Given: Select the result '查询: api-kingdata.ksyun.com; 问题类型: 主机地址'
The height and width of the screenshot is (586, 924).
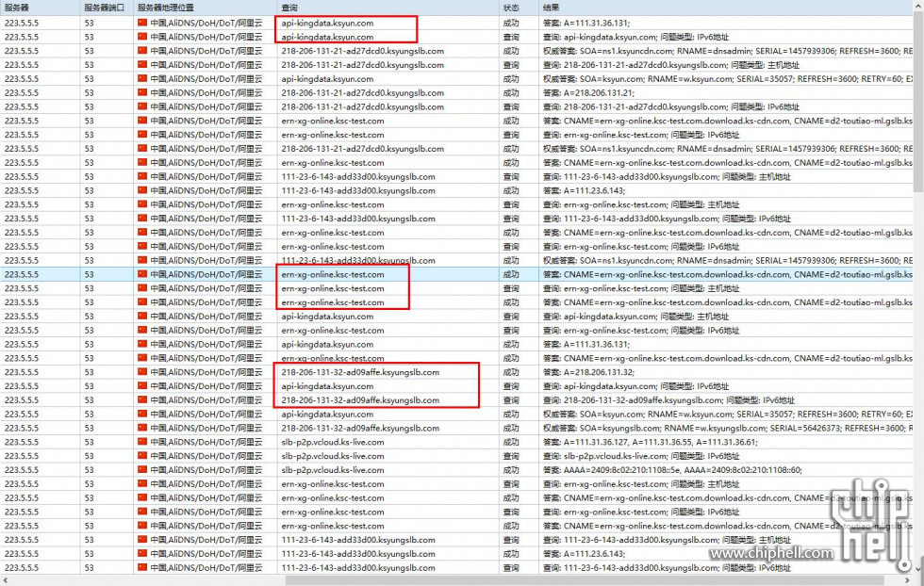Looking at the screenshot, I should pyautogui.click(x=635, y=317).
